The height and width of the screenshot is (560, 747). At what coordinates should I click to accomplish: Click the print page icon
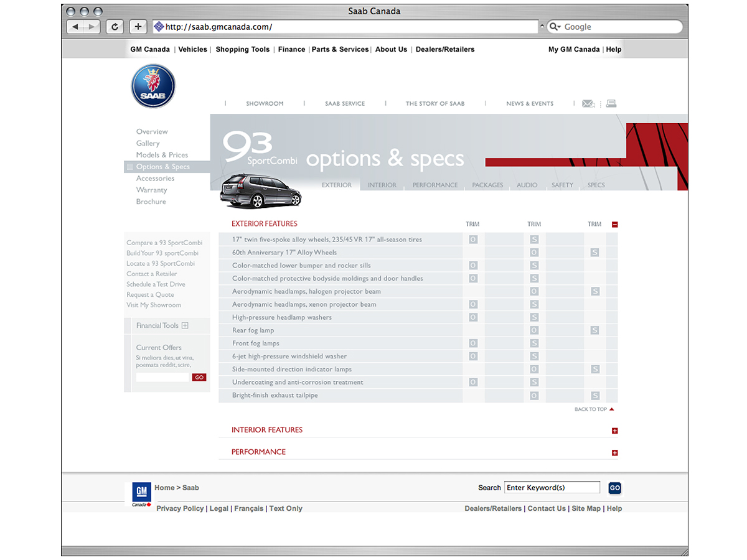611,103
